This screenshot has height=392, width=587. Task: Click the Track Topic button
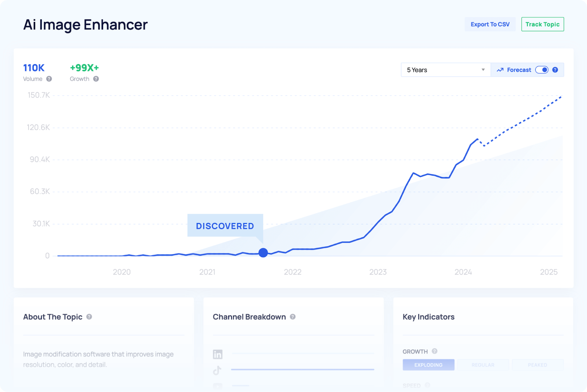coord(543,24)
